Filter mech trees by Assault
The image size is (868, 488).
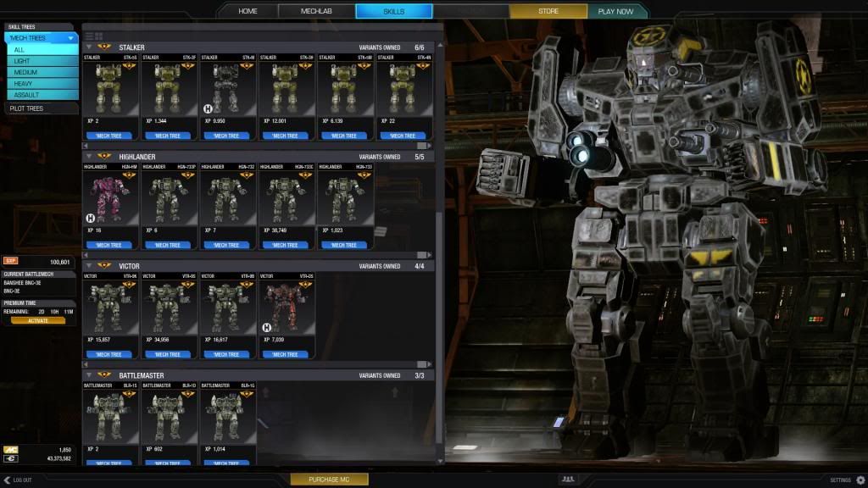coord(42,95)
